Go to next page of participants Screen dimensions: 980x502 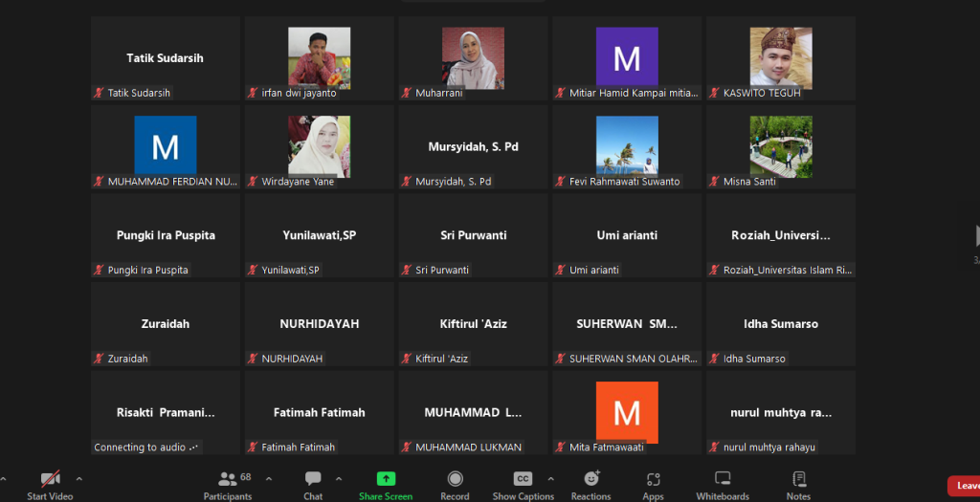[975, 236]
